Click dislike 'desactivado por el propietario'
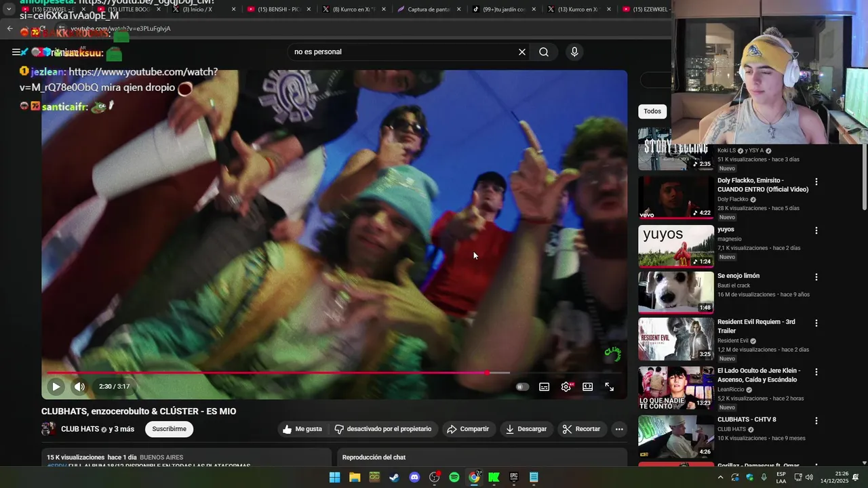 pos(383,429)
